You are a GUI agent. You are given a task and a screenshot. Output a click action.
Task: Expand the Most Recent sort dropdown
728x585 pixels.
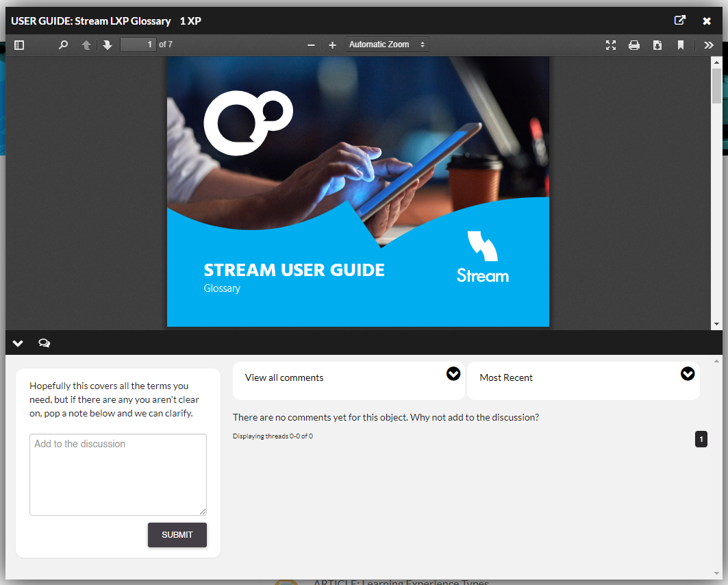pyautogui.click(x=688, y=374)
